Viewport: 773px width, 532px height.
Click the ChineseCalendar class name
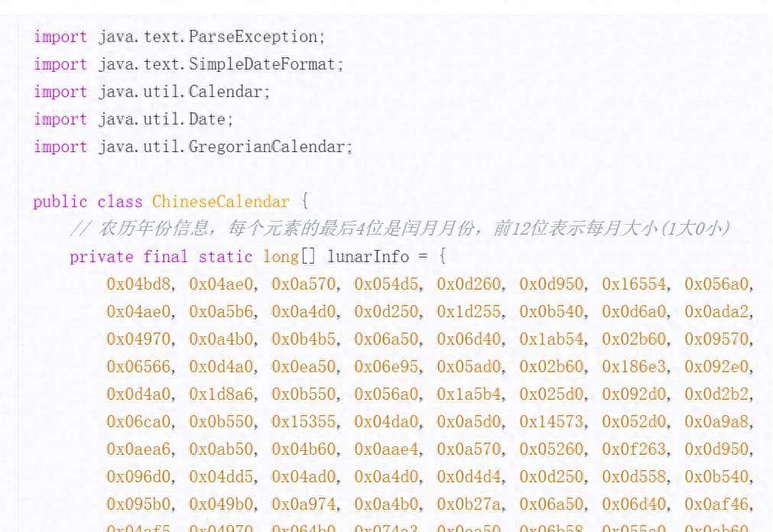click(x=220, y=202)
